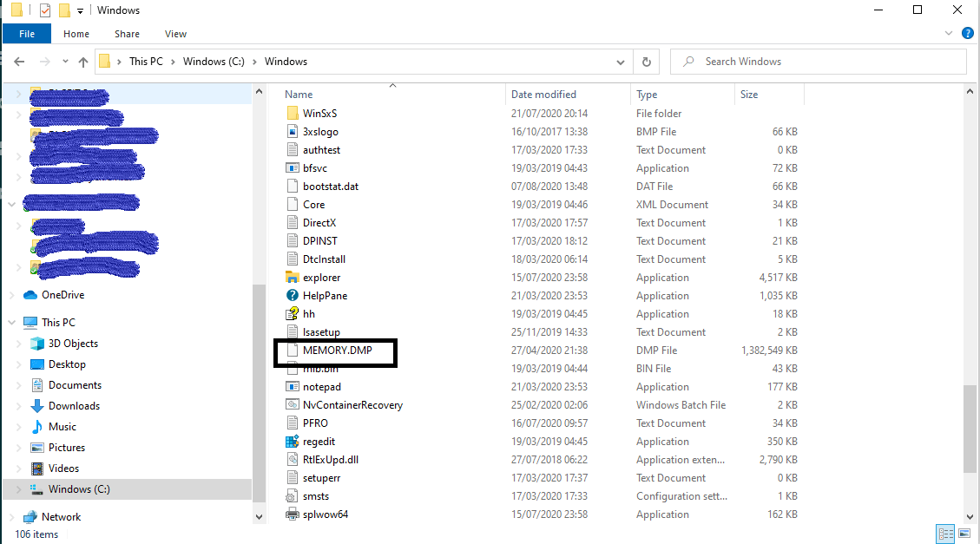Select the regedit application icon

coord(292,442)
